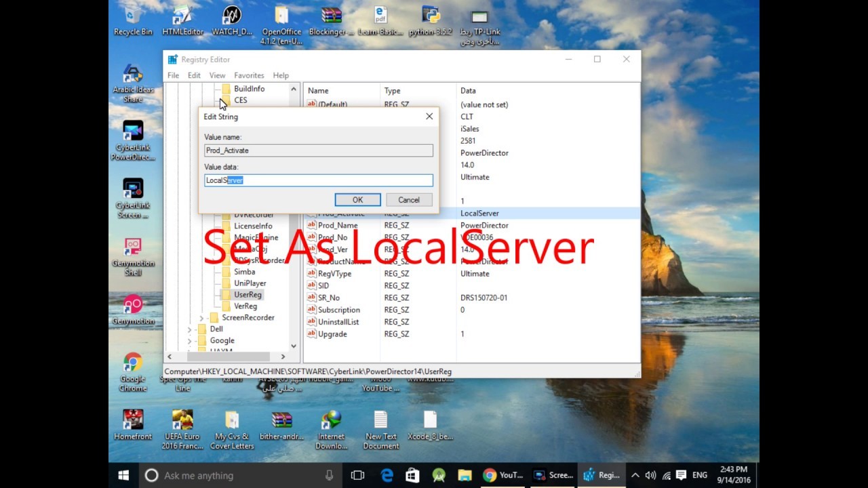Select the UninstallList string value icon

tap(312, 322)
